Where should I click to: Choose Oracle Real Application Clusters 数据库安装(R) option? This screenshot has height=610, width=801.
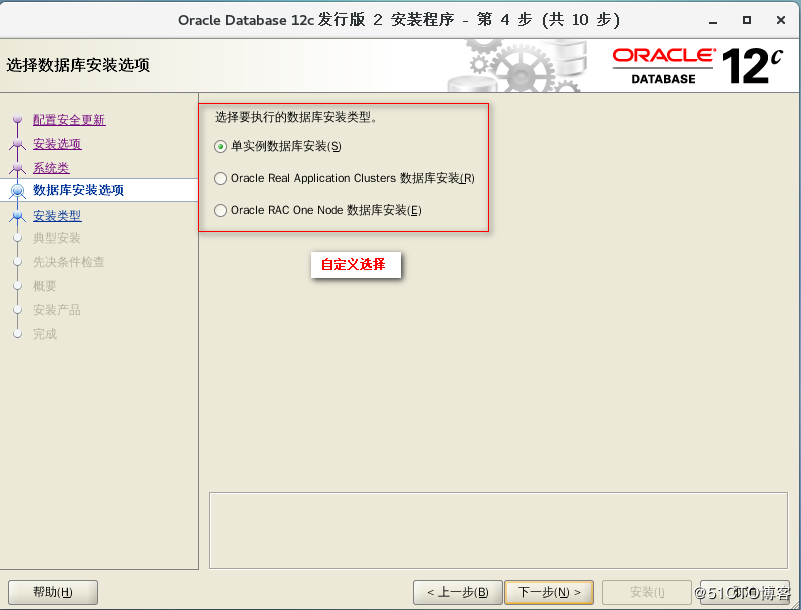[x=221, y=178]
